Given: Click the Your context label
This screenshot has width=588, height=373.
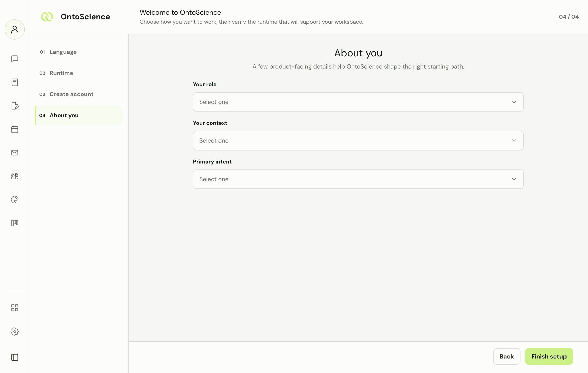Looking at the screenshot, I should pos(210,123).
